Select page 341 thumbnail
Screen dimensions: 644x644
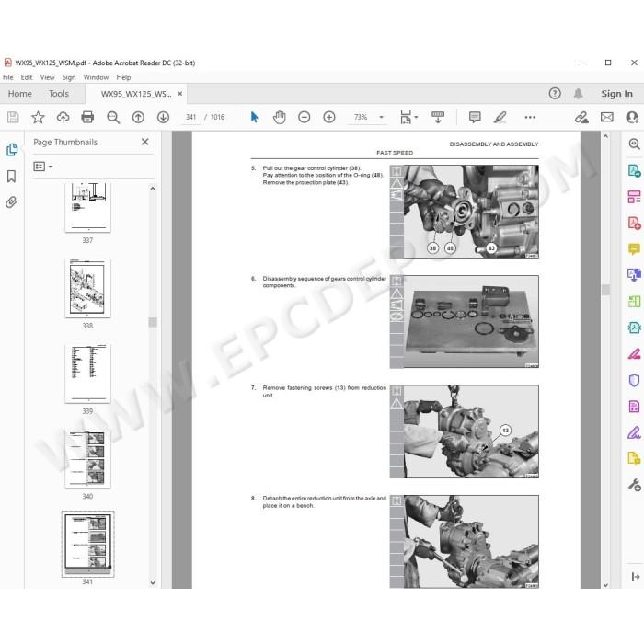(88, 545)
